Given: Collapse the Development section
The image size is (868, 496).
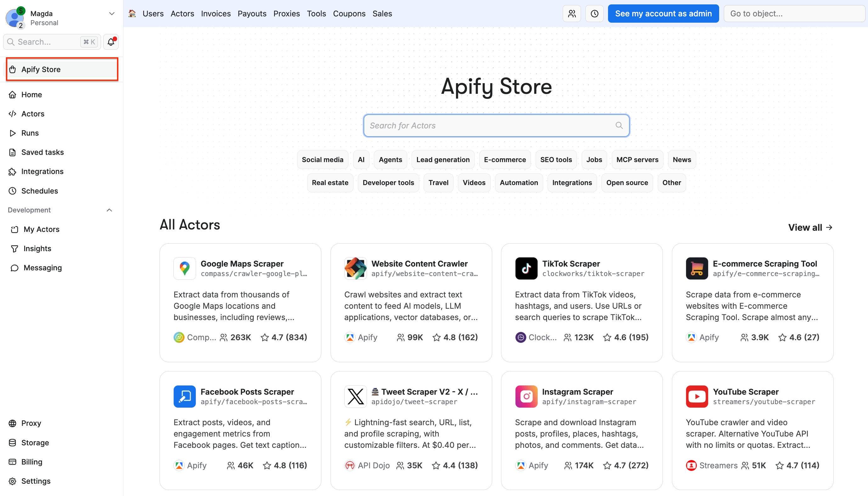Looking at the screenshot, I should (x=109, y=210).
